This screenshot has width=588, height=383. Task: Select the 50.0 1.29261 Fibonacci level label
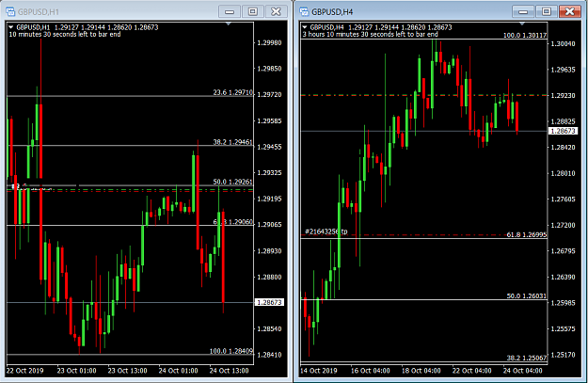click(x=233, y=182)
